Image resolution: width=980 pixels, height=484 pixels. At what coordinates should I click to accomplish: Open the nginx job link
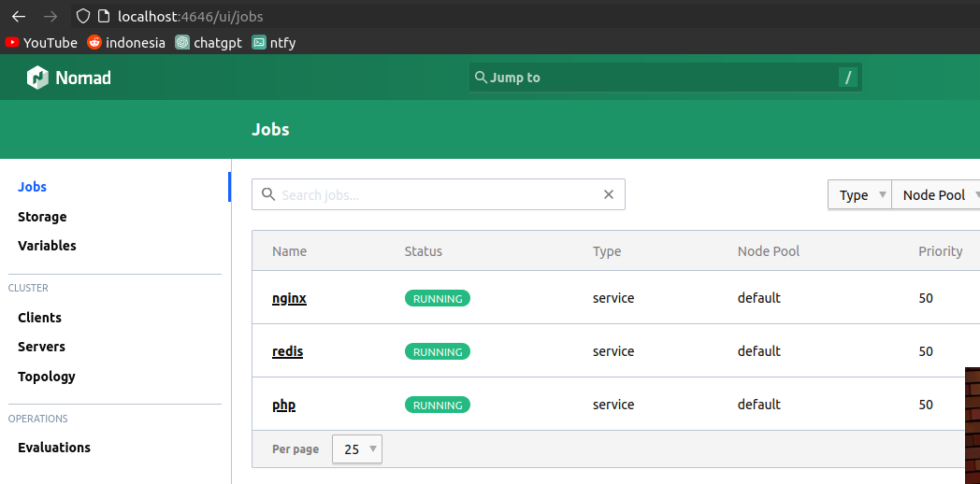coord(289,298)
